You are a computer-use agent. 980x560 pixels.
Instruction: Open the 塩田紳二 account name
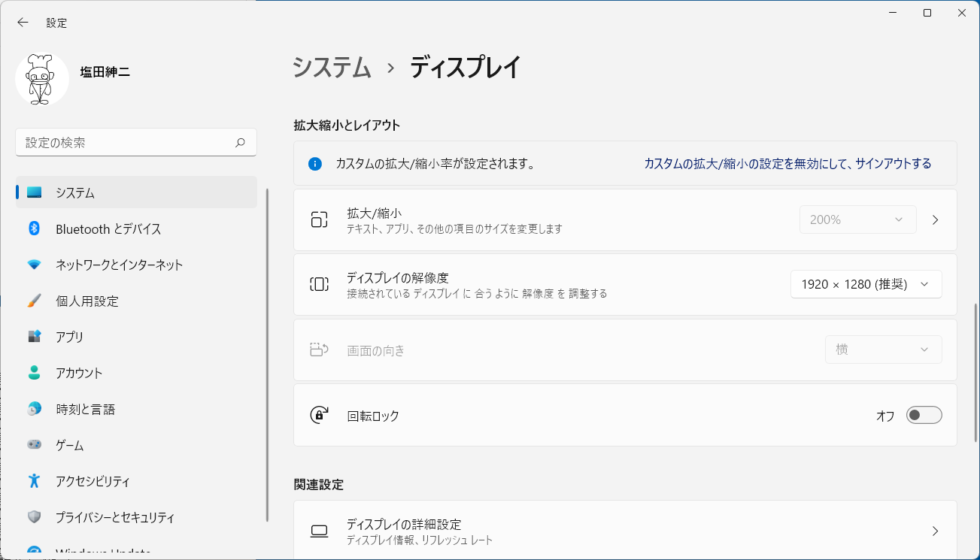(105, 72)
